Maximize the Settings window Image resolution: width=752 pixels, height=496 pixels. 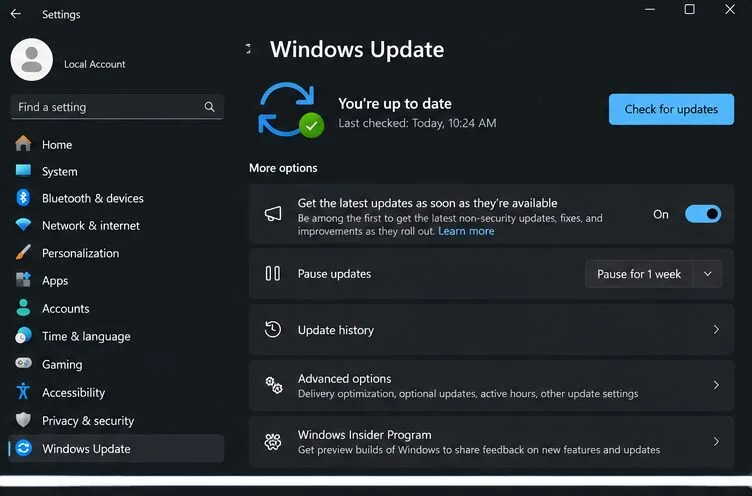coord(690,10)
